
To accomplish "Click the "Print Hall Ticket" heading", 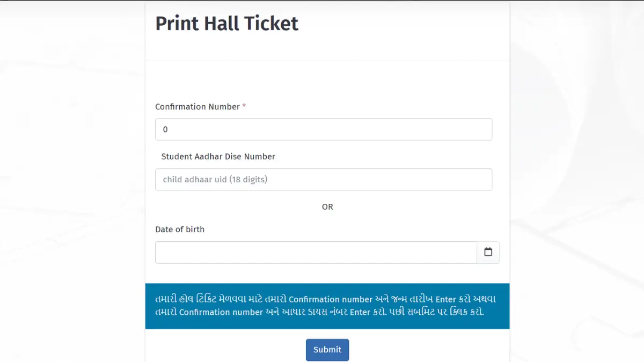I will tap(226, 24).
